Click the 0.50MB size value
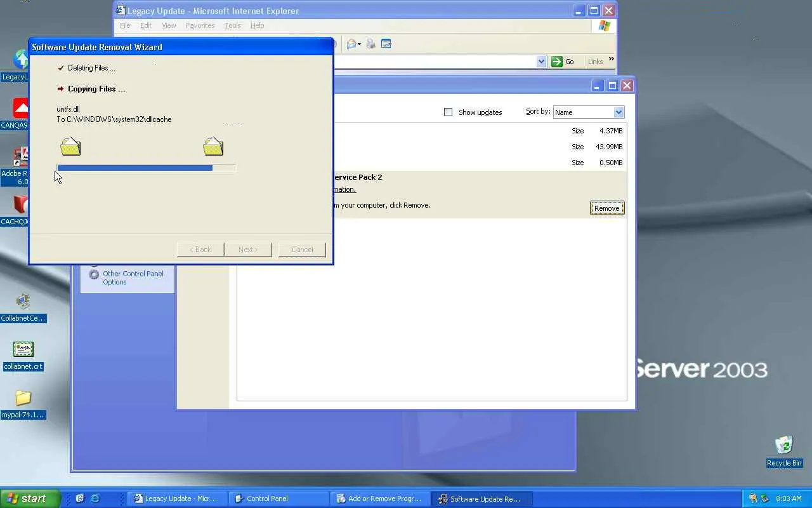This screenshot has width=812, height=508. coord(611,163)
